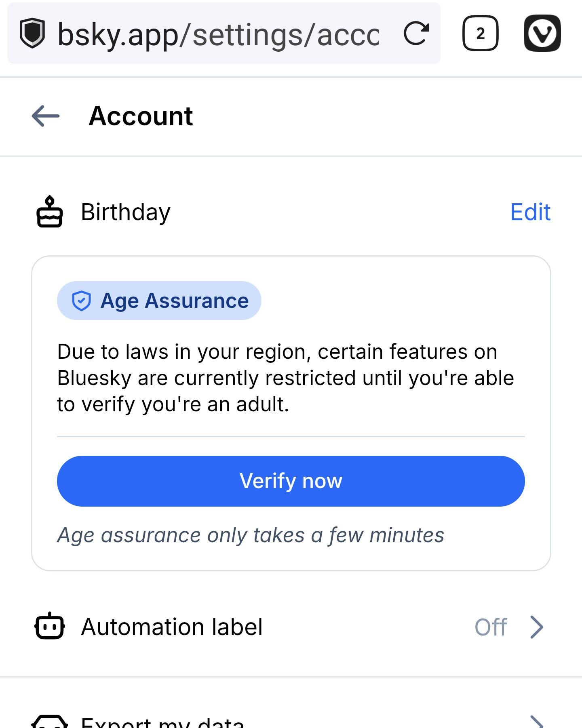Open the Vivaldi browser menu icon
This screenshot has height=728, width=582.
[x=542, y=33]
